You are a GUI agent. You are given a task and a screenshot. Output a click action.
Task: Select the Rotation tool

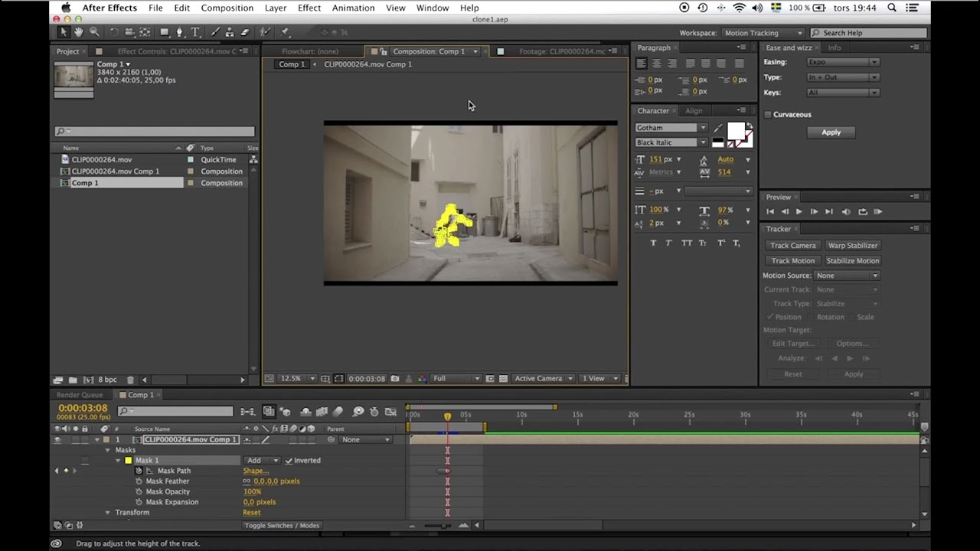click(114, 32)
